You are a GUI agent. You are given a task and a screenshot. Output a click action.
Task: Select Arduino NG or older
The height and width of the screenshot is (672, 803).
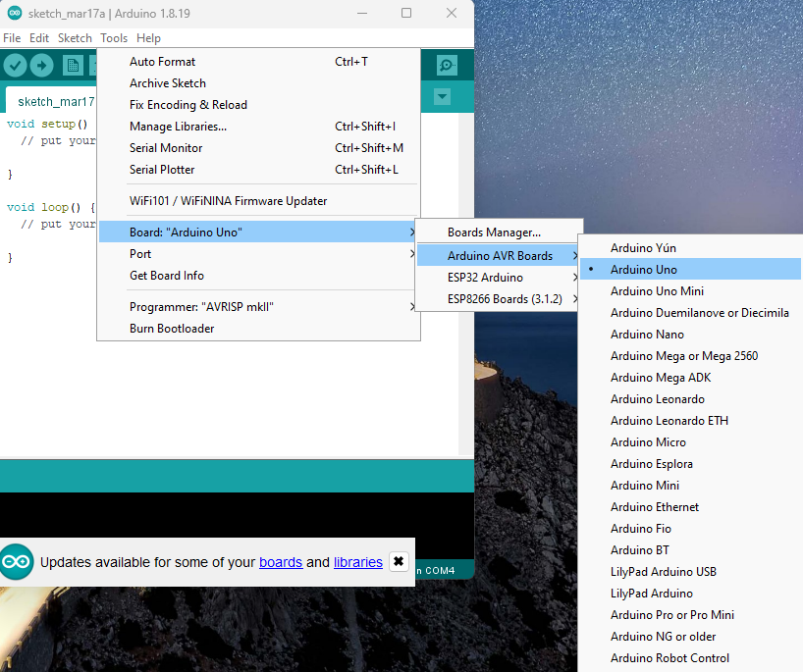click(x=690, y=637)
